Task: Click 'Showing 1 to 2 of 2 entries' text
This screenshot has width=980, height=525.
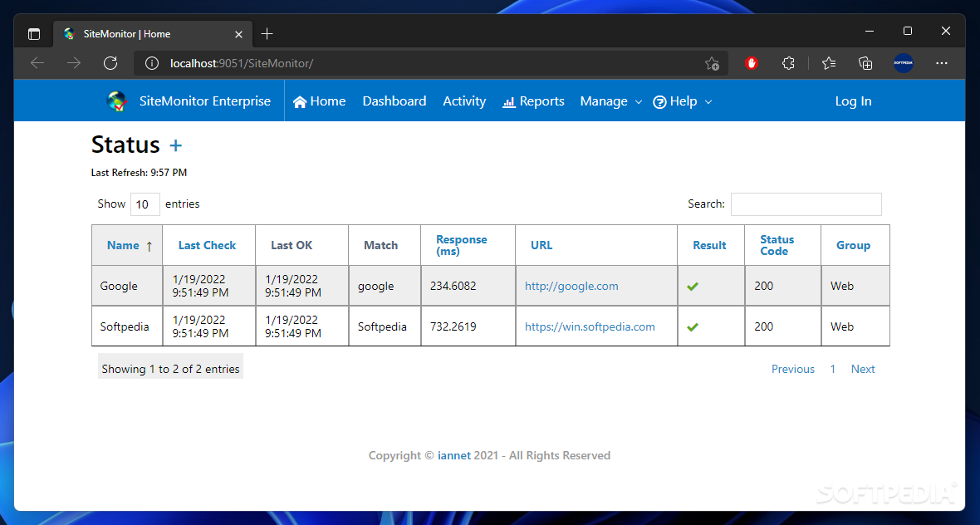Action: coord(170,370)
